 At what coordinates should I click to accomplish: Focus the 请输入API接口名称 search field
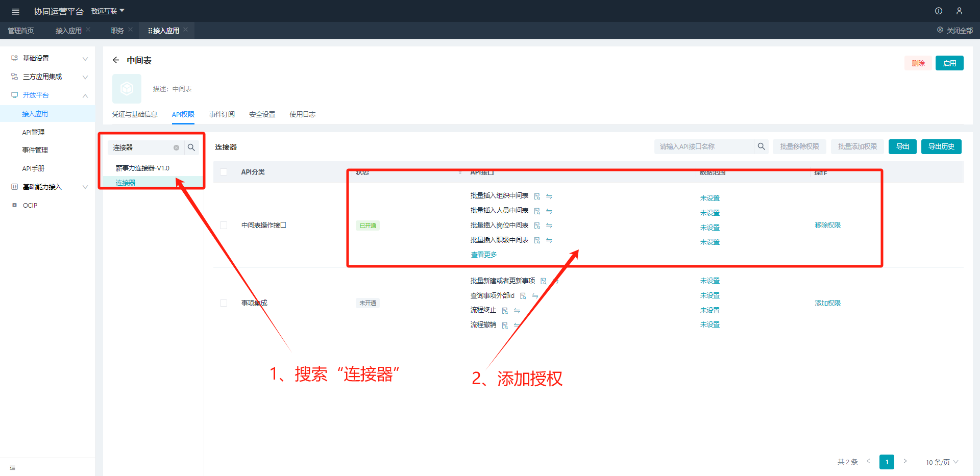click(704, 146)
